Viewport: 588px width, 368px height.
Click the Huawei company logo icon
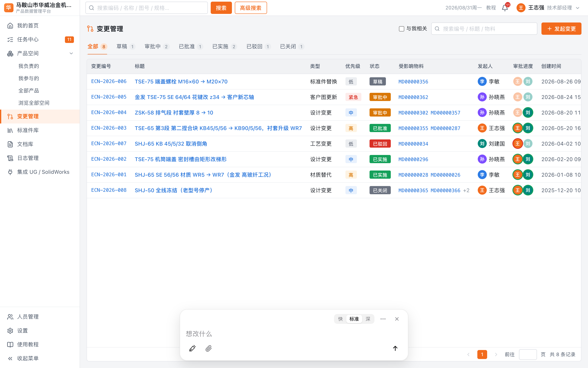(x=9, y=8)
